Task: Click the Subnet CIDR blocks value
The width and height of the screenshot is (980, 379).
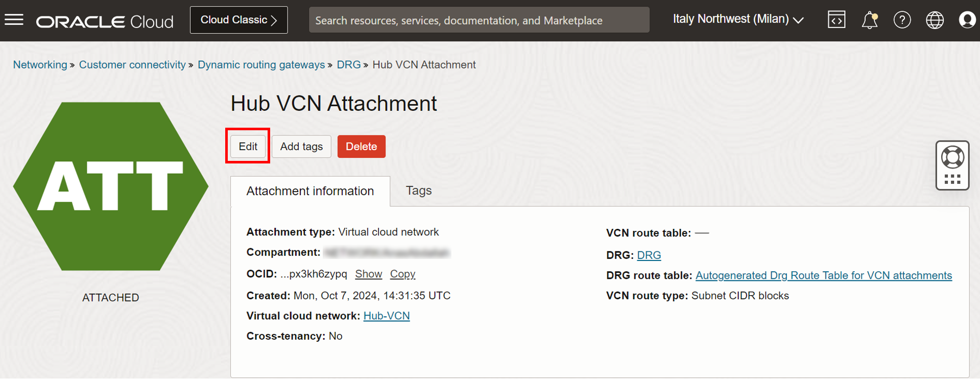Action: [740, 296]
